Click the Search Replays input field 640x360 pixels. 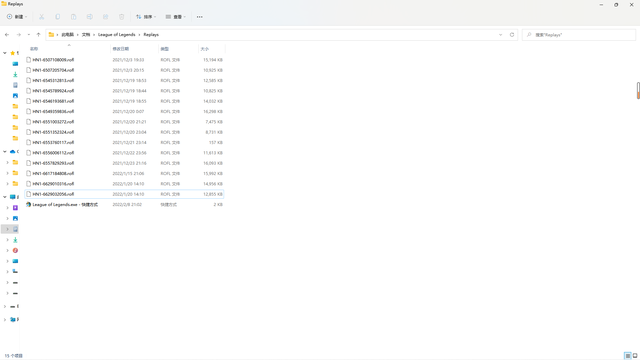pyautogui.click(x=579, y=35)
